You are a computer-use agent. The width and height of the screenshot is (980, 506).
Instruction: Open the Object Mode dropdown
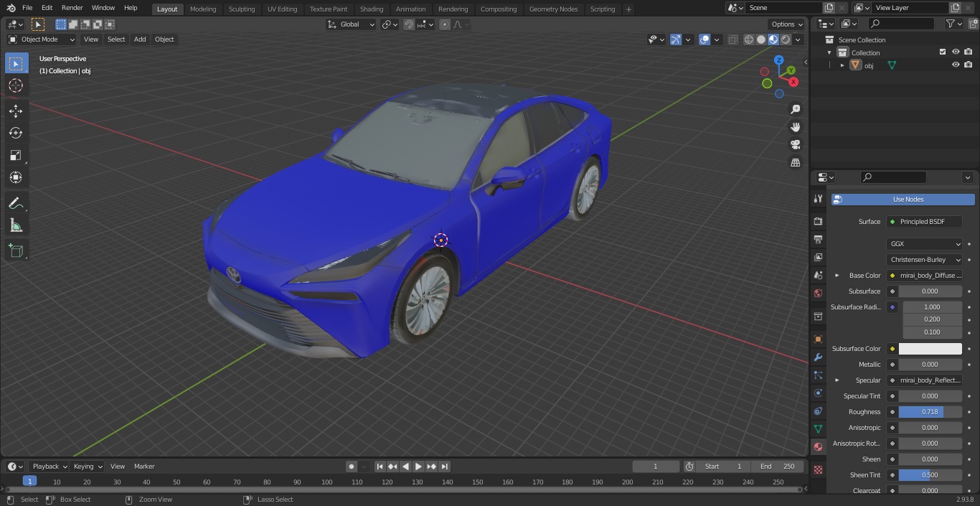[x=42, y=39]
